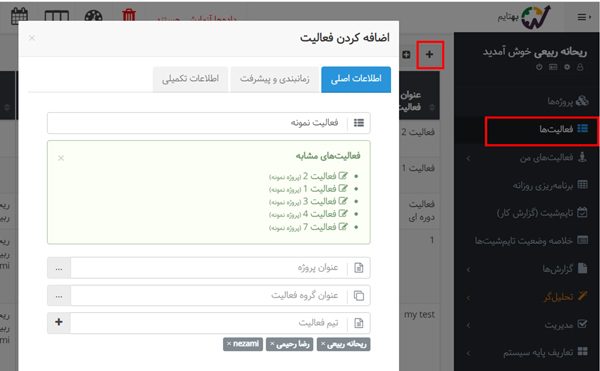Expand تحلیل‌گر submenu
The width and height of the screenshot is (600, 371).
pyautogui.click(x=468, y=297)
